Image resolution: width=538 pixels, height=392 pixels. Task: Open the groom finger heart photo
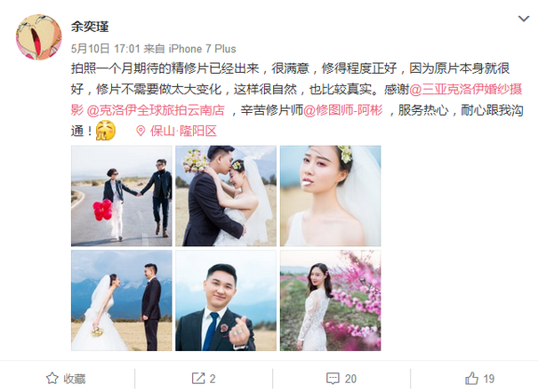[x=226, y=300]
